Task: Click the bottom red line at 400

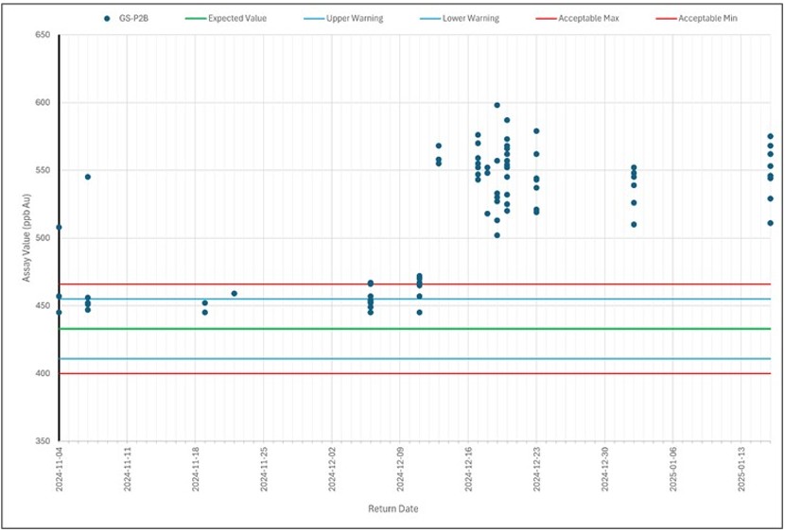Action: 284,373
